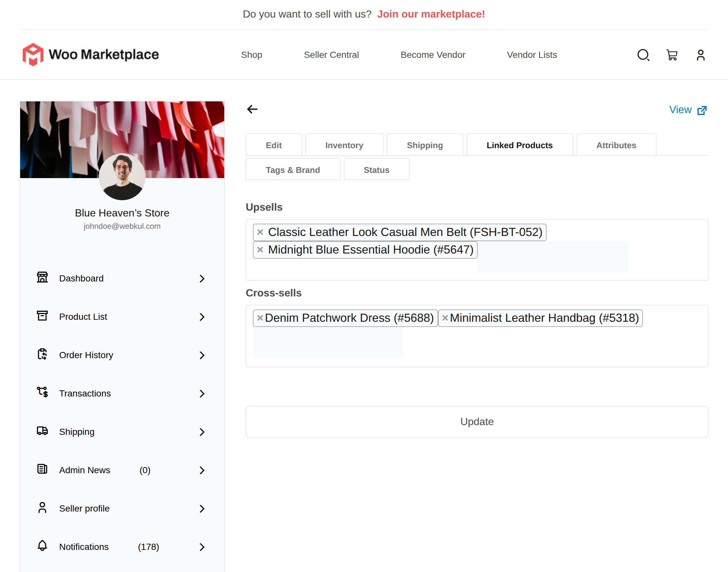Screen dimensions: 728x572
Task: Remove Classic Leather Look Casual Men Belt upsell
Action: click(260, 232)
